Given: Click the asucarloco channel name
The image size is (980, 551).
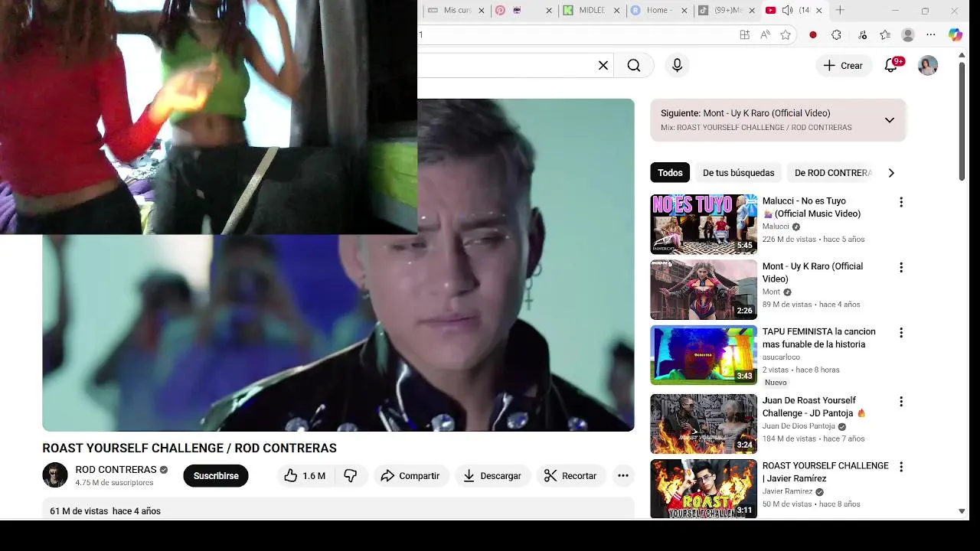Looking at the screenshot, I should (781, 357).
